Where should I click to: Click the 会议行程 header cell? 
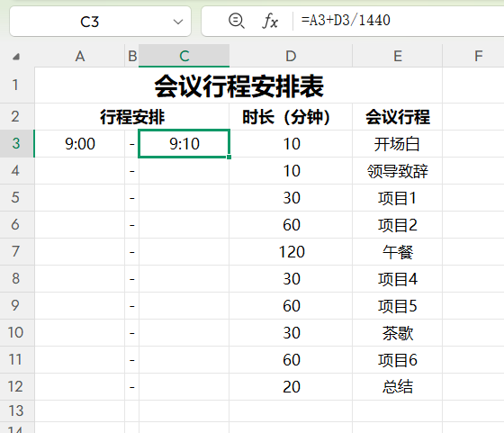point(397,117)
